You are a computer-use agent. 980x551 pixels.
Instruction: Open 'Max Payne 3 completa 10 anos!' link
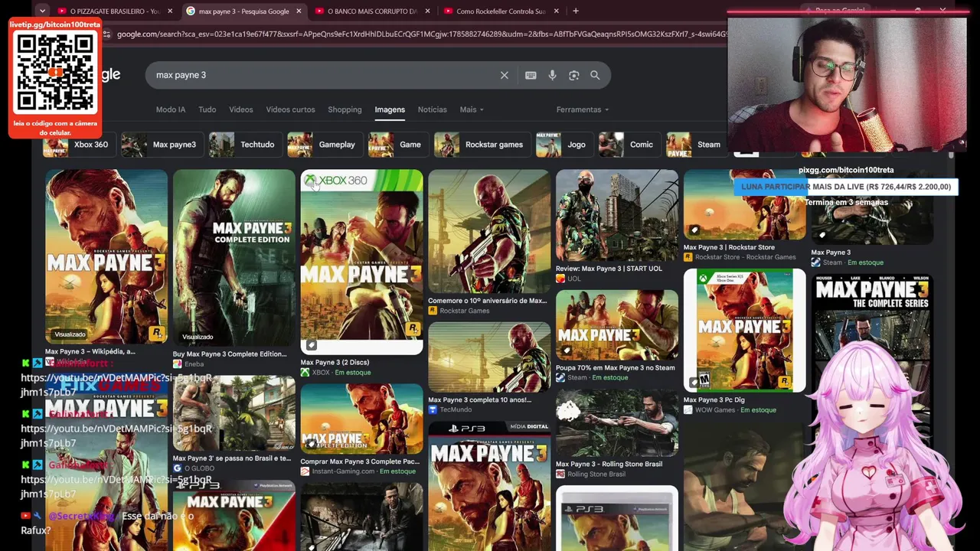pos(479,400)
